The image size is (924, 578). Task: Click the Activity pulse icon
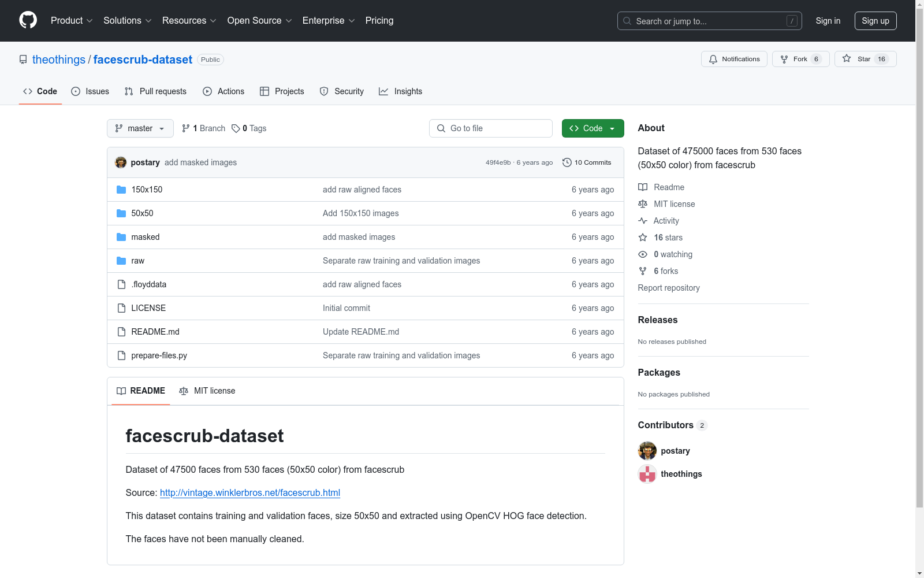[643, 221]
